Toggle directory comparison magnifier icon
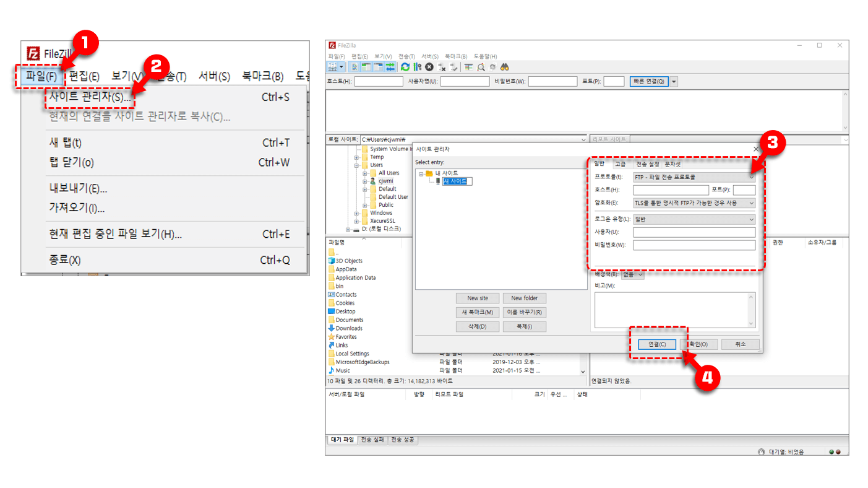 481,67
